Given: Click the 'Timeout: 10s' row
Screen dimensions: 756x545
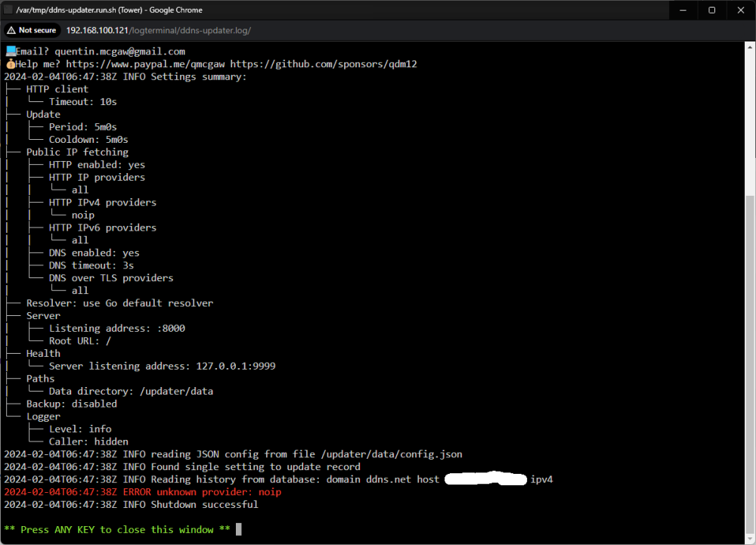Looking at the screenshot, I should (x=83, y=102).
